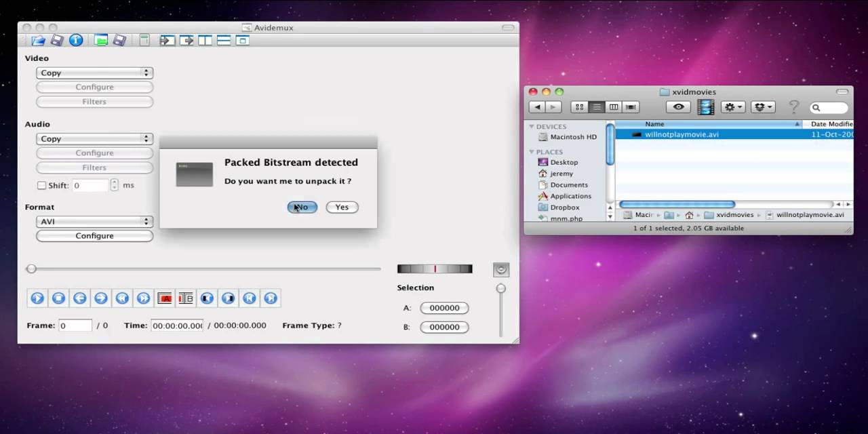Click the Quick Look eye icon in Finder

[678, 107]
